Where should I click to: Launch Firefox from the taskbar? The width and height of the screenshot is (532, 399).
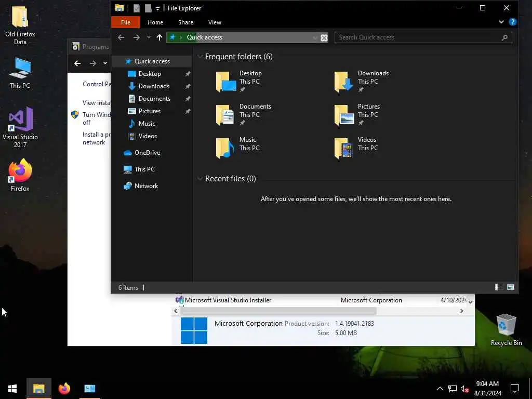click(64, 389)
